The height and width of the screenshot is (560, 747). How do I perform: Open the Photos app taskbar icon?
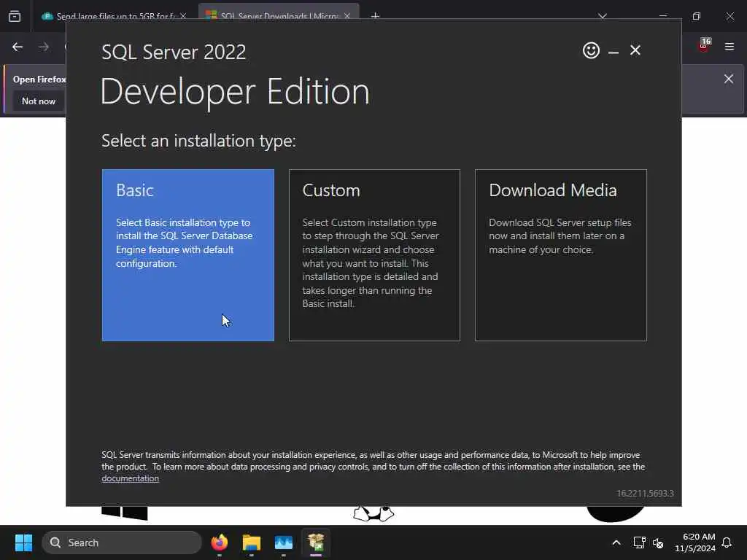(284, 542)
